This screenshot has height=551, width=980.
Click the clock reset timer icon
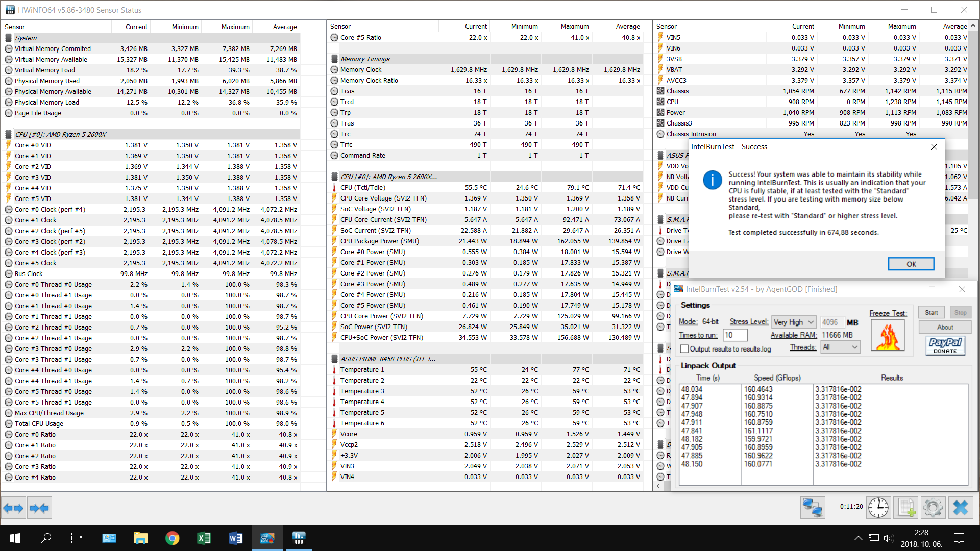878,508
